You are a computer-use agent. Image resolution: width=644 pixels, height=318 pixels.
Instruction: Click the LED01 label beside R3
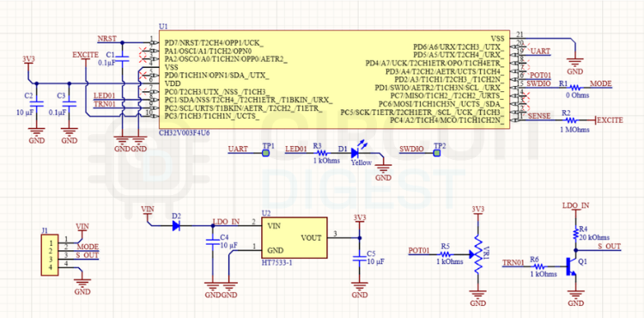295,150
